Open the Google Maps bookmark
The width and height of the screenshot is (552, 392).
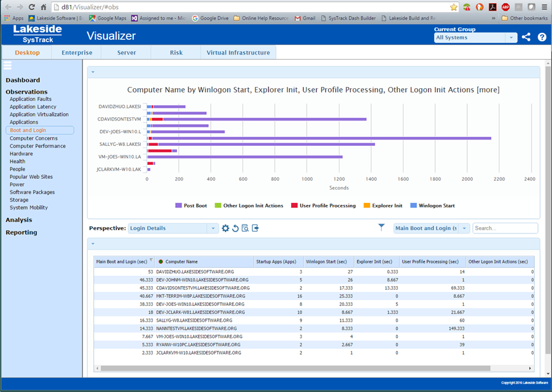pos(107,18)
